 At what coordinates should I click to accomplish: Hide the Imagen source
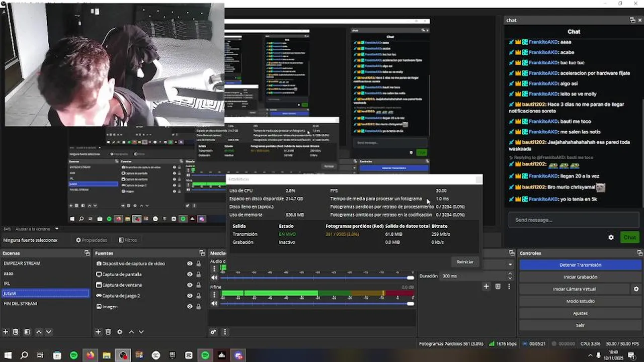(x=190, y=307)
